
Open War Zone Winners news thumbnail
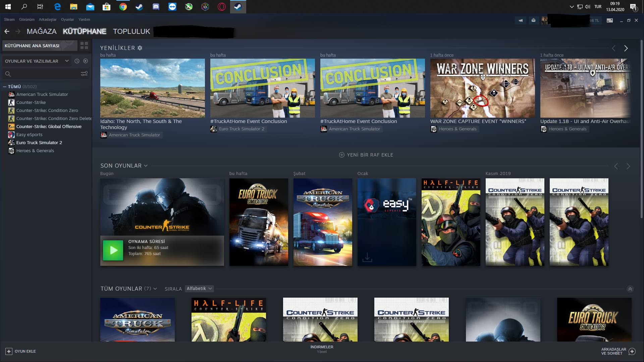[x=483, y=88]
